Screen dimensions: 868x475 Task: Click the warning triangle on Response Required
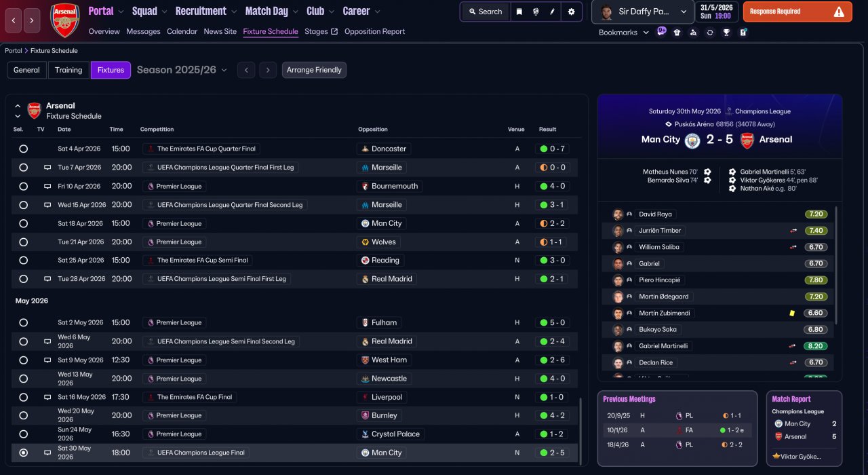(x=839, y=12)
